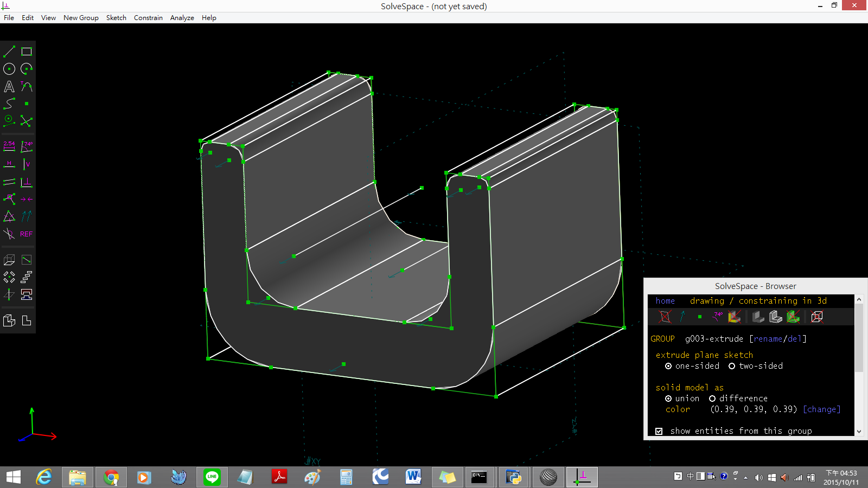Image resolution: width=868 pixels, height=488 pixels.
Task: Select the tangent arc tool
Action: pyautogui.click(x=27, y=86)
